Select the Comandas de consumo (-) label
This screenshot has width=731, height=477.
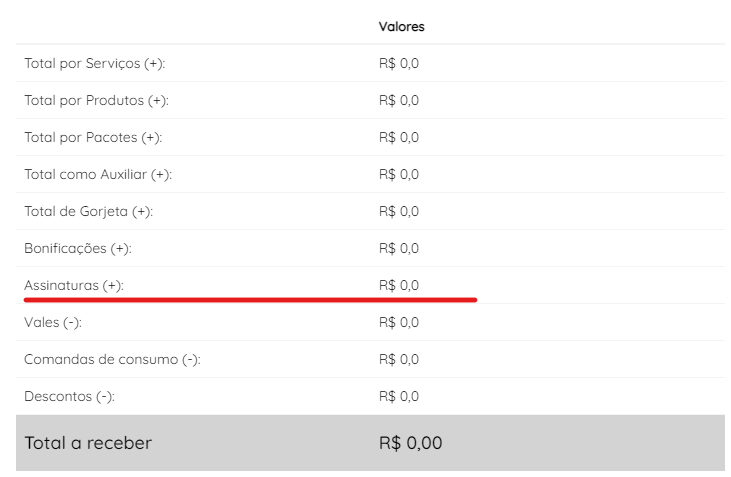tap(112, 359)
